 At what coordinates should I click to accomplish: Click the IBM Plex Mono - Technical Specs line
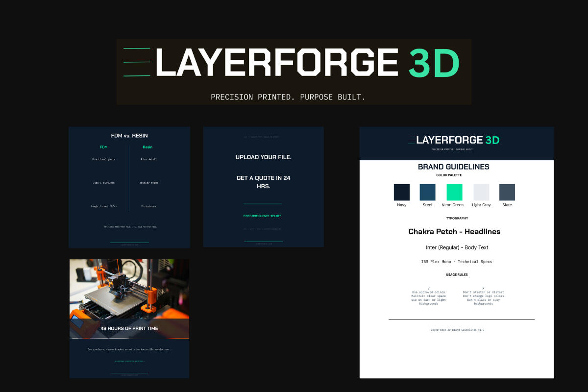456,262
